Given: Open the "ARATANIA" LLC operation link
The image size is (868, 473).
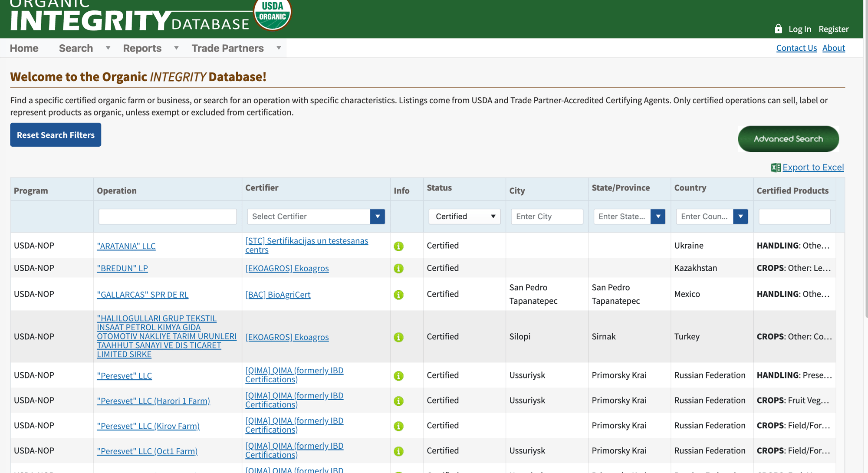Looking at the screenshot, I should tap(126, 246).
